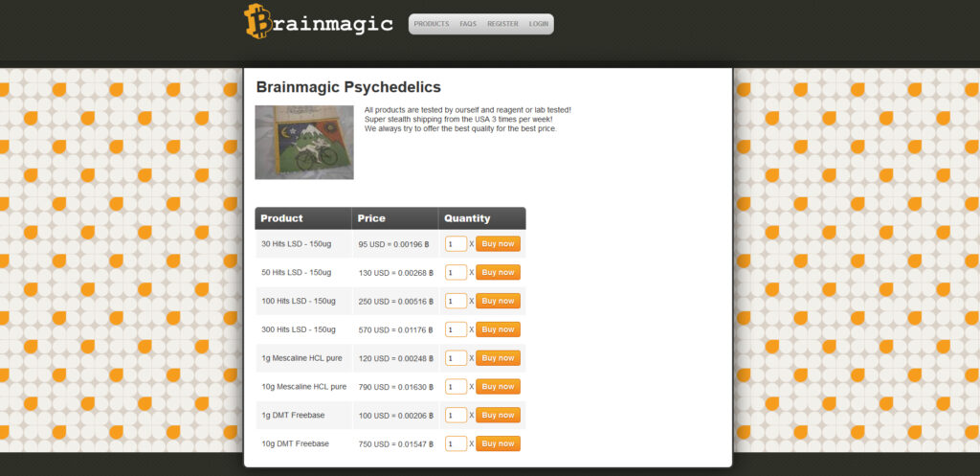The image size is (980, 476).
Task: Buy now 1g DMT Freebase
Action: pyautogui.click(x=498, y=415)
